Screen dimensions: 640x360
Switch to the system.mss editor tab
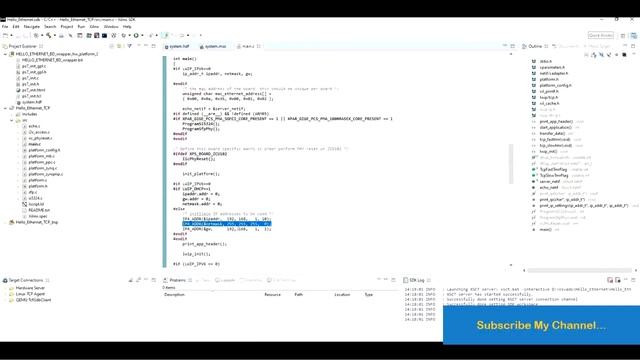[x=213, y=47]
